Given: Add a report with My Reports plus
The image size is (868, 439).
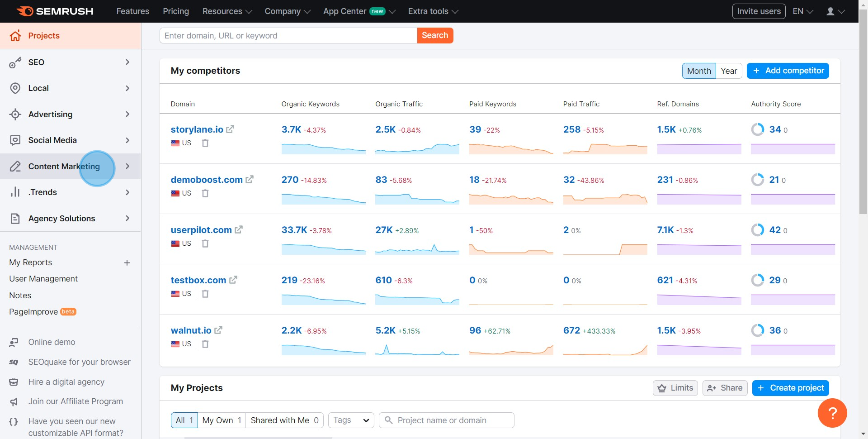Looking at the screenshot, I should [127, 263].
